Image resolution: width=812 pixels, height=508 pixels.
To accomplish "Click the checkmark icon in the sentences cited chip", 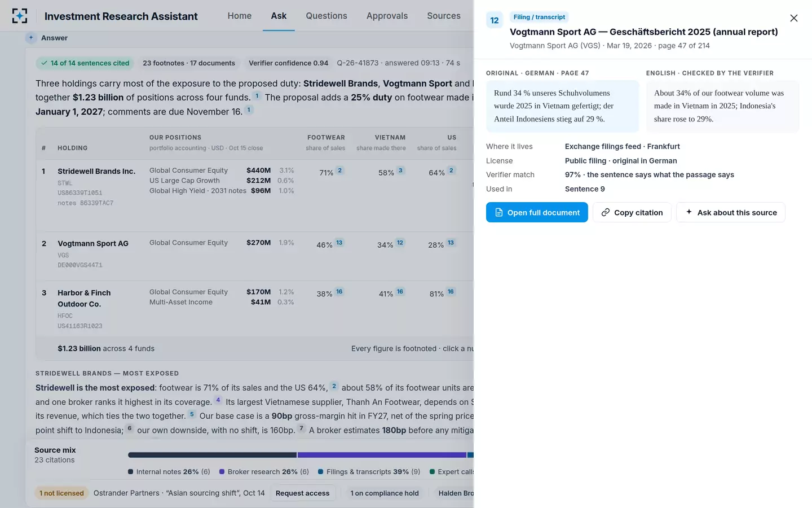I will click(x=44, y=63).
